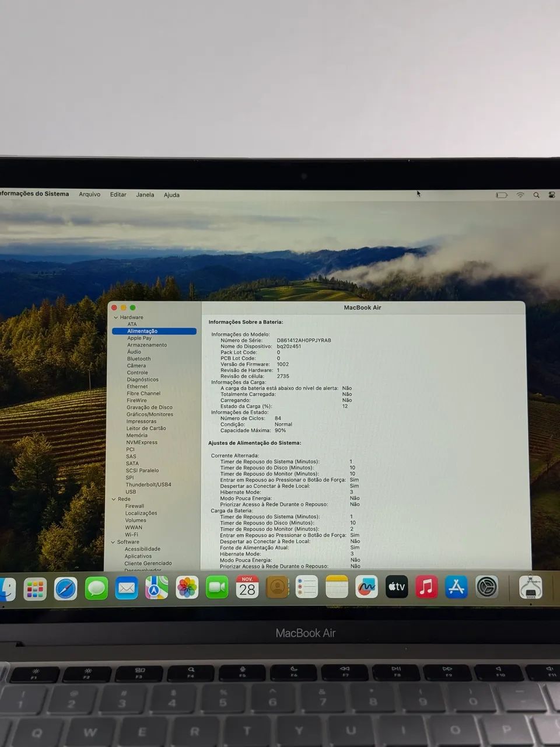Collapse the Rede category
This screenshot has width=560, height=747.
pyautogui.click(x=113, y=499)
